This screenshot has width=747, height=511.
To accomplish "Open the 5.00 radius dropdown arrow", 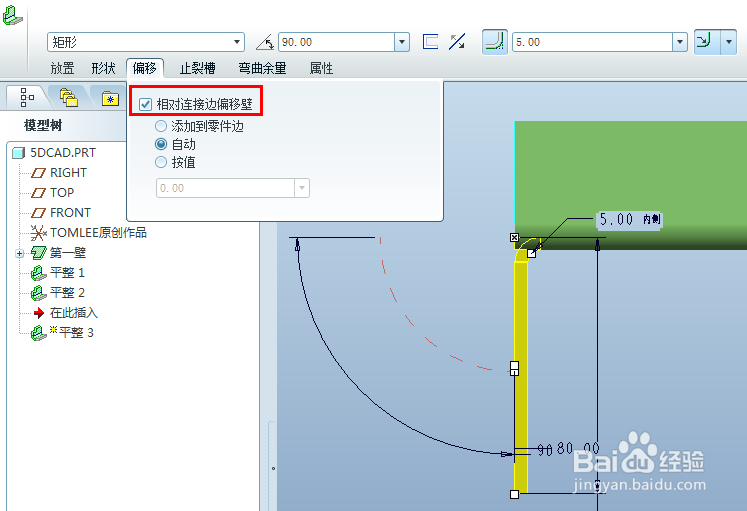I will [x=680, y=42].
